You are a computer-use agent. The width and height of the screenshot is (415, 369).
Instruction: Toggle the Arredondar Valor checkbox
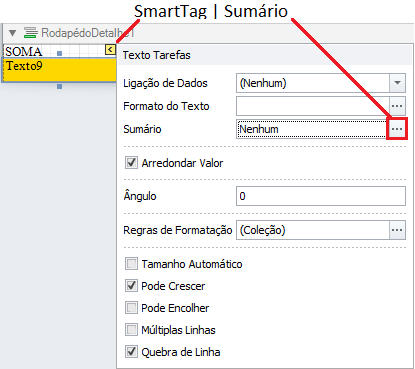pos(131,163)
